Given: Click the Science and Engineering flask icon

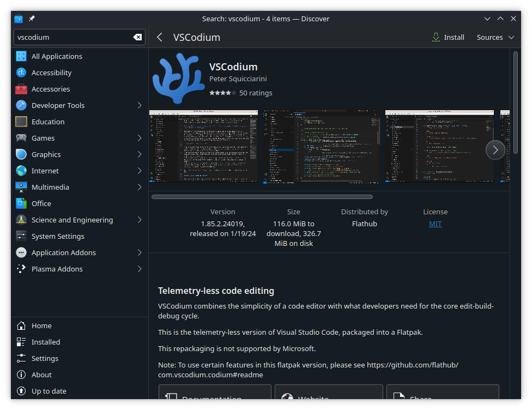Looking at the screenshot, I should pos(21,220).
